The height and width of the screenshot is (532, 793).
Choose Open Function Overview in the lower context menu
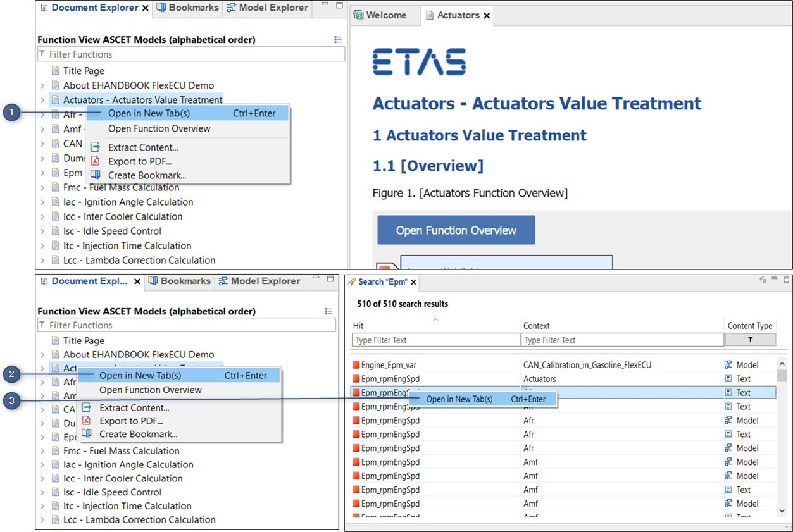click(150, 390)
